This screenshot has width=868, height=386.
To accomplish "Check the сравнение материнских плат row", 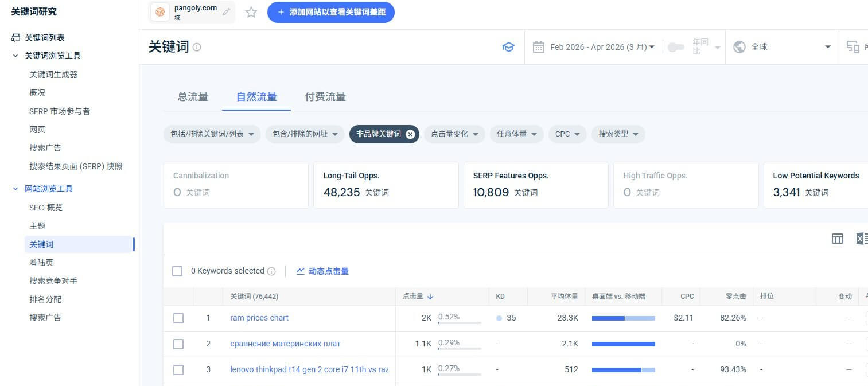I will point(178,344).
